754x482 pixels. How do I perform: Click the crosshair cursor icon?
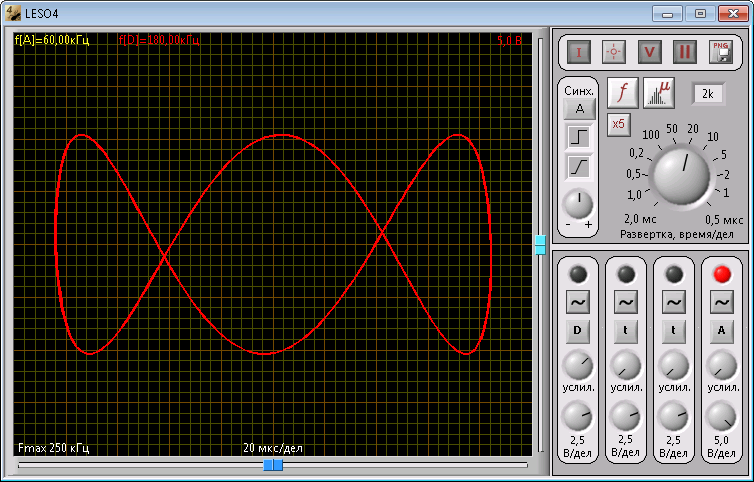(x=614, y=51)
